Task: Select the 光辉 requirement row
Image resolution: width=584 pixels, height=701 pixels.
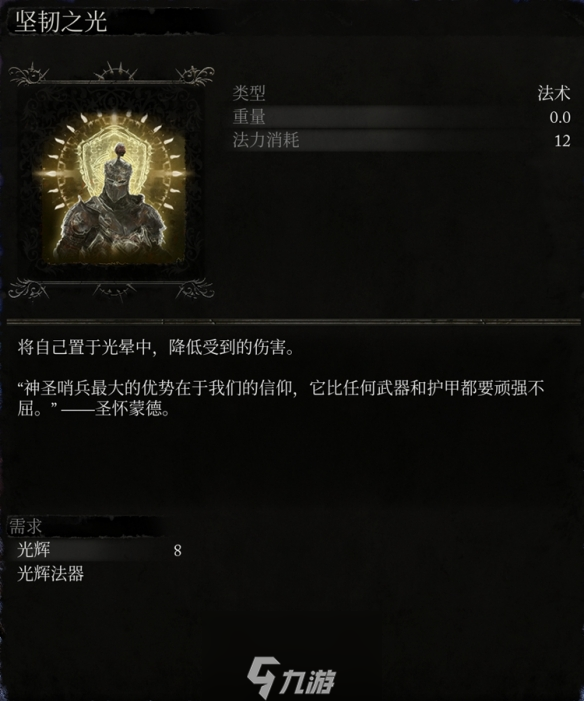Action: (98, 550)
